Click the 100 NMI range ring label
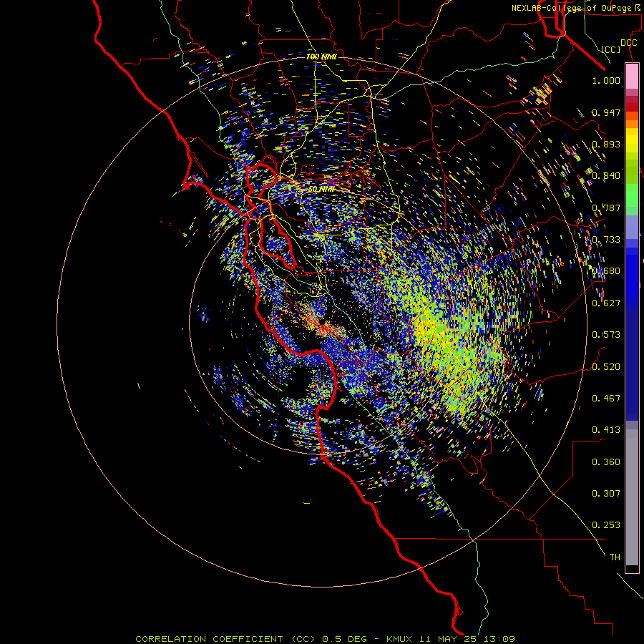This screenshot has height=644, width=644. [x=321, y=57]
